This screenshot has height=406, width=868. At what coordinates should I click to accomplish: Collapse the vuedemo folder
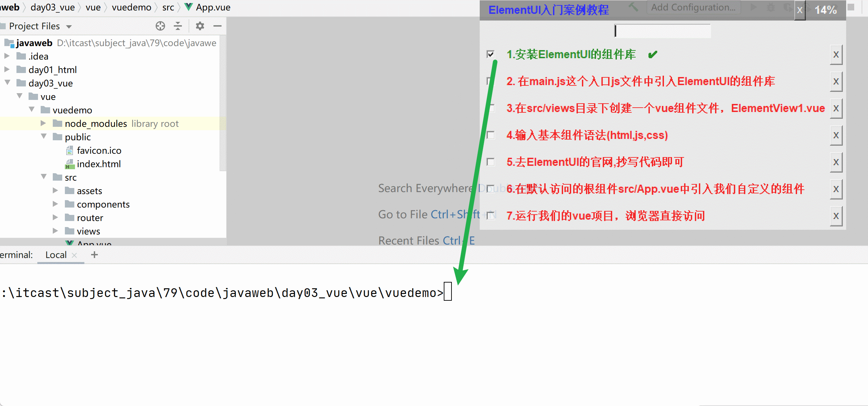click(x=32, y=110)
